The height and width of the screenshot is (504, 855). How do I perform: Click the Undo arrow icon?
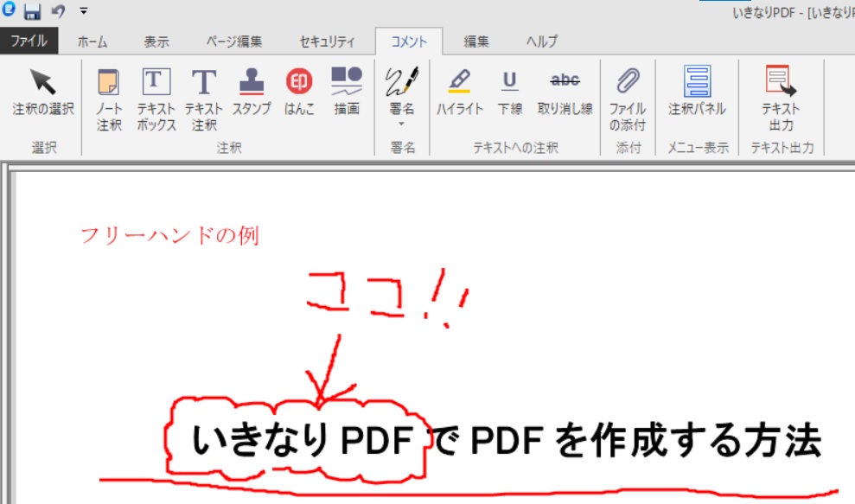point(58,11)
